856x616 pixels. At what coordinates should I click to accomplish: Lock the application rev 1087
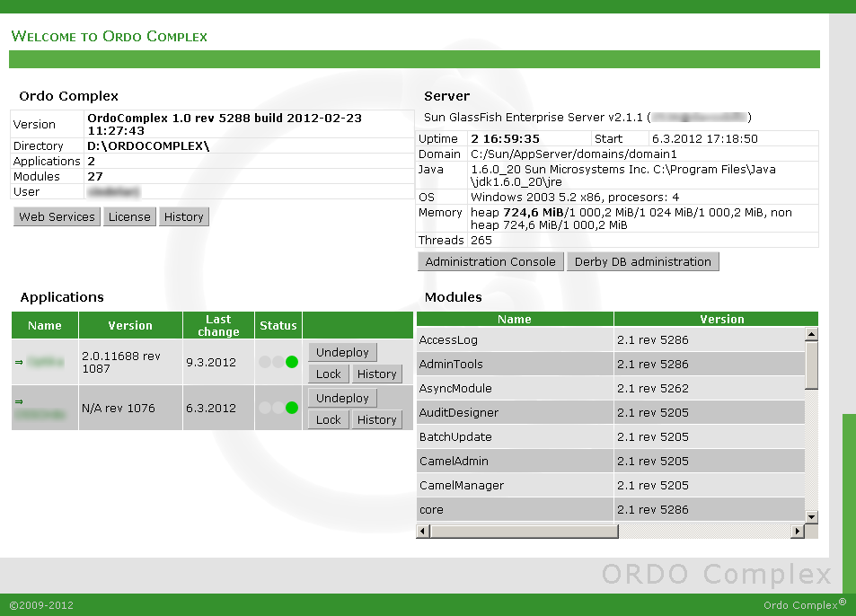point(328,374)
